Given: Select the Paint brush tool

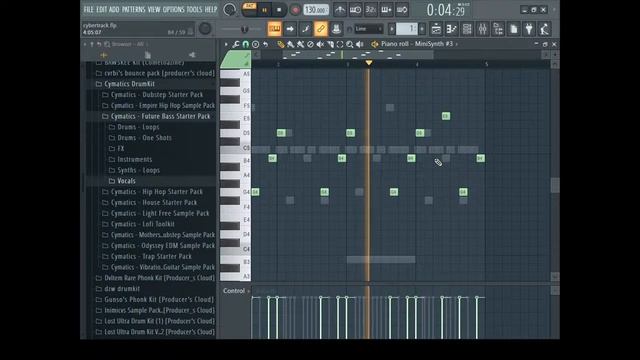Looking at the screenshot, I should pyautogui.click(x=291, y=44).
